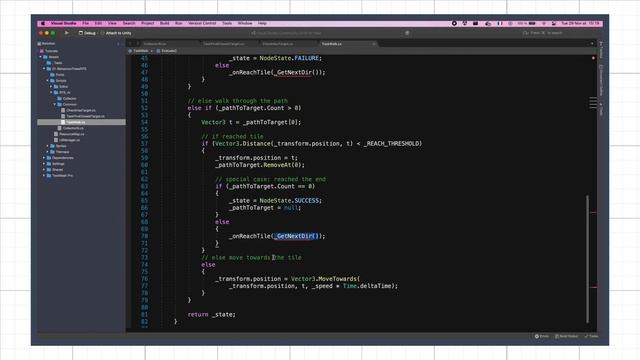640x360 pixels.
Task: Expand the Dependencies folder arrow
Action: coord(44,158)
